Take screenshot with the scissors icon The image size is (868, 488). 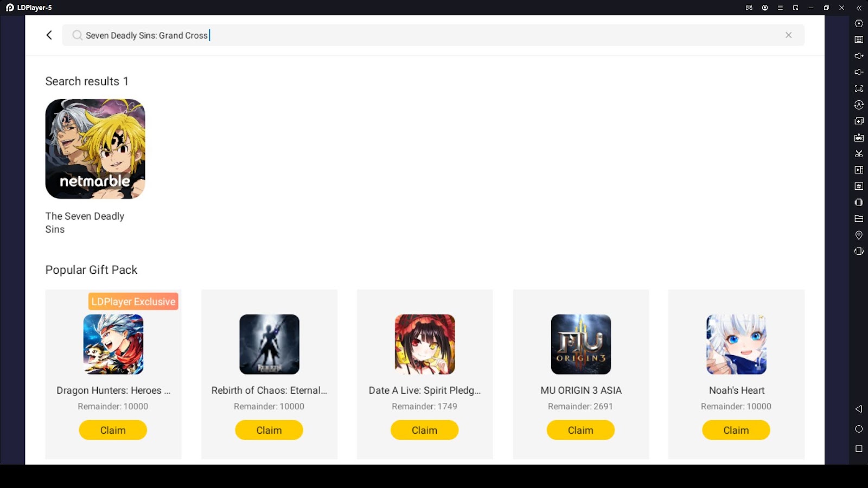pyautogui.click(x=859, y=154)
